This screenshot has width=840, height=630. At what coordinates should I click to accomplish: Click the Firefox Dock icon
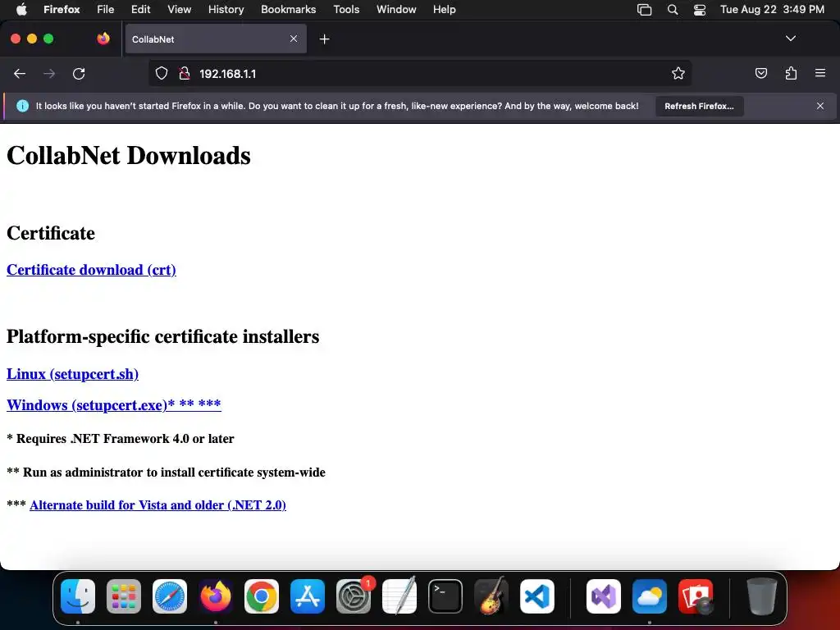point(216,596)
